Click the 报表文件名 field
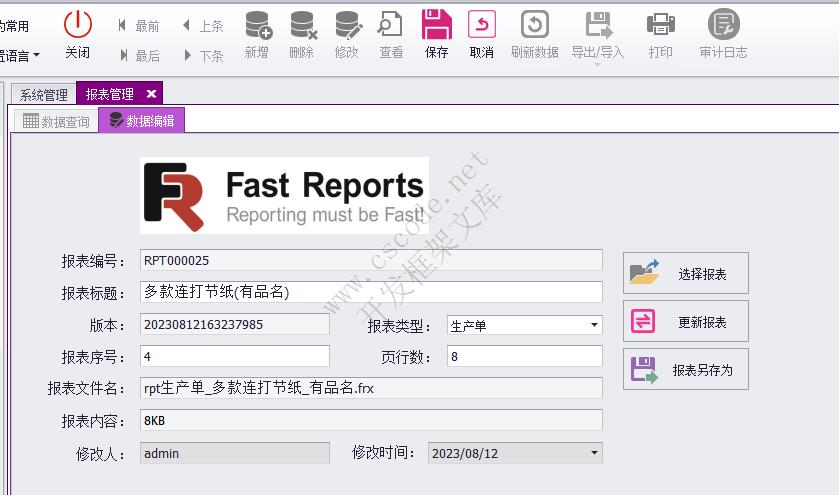This screenshot has height=495, width=839. pos(371,388)
